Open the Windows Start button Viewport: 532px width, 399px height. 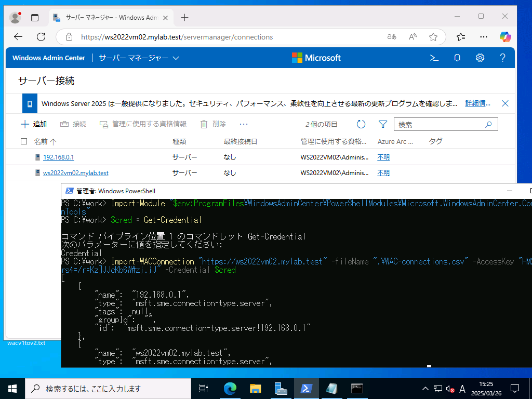(x=12, y=389)
